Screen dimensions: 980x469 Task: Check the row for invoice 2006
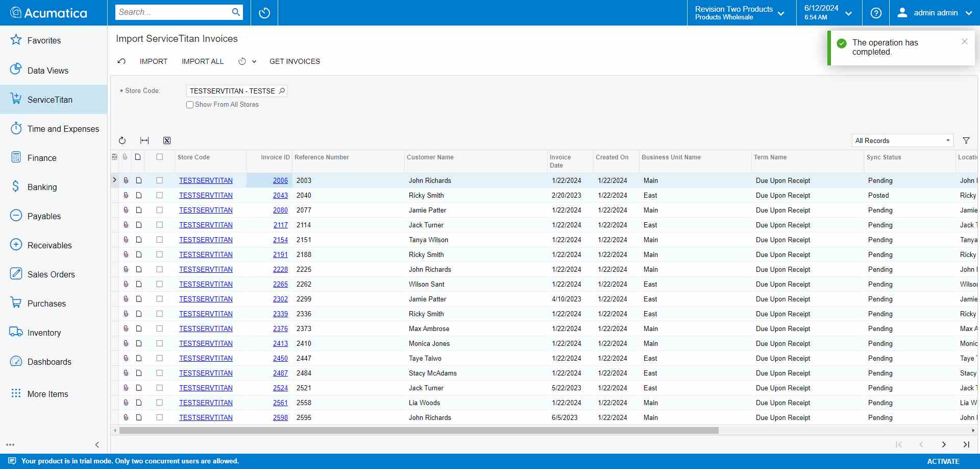(160, 180)
